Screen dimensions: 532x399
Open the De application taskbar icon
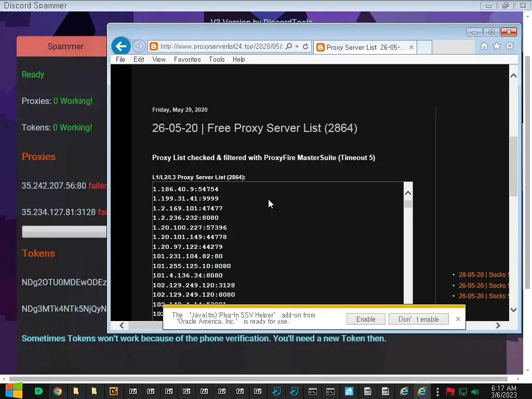pos(113,391)
